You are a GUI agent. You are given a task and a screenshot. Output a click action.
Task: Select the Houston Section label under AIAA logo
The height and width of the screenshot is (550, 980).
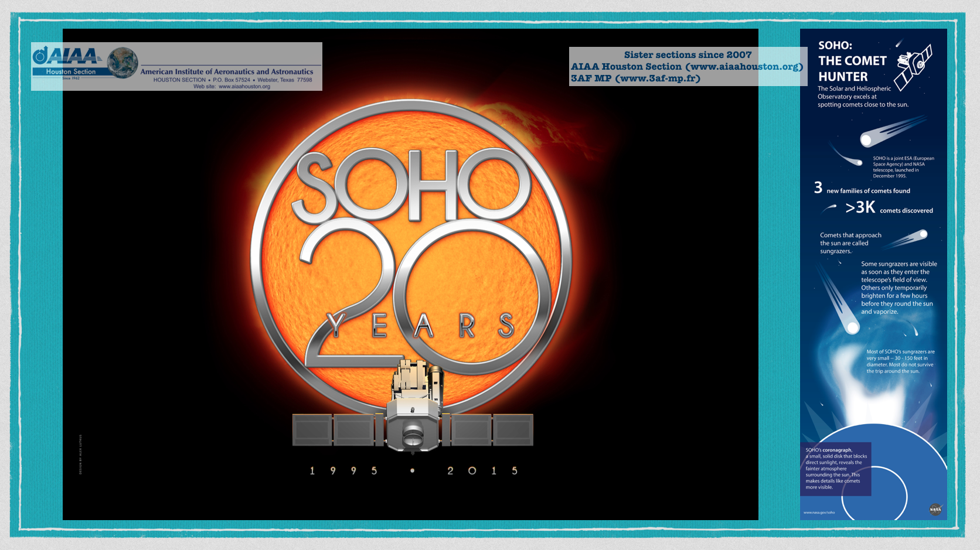click(x=70, y=72)
